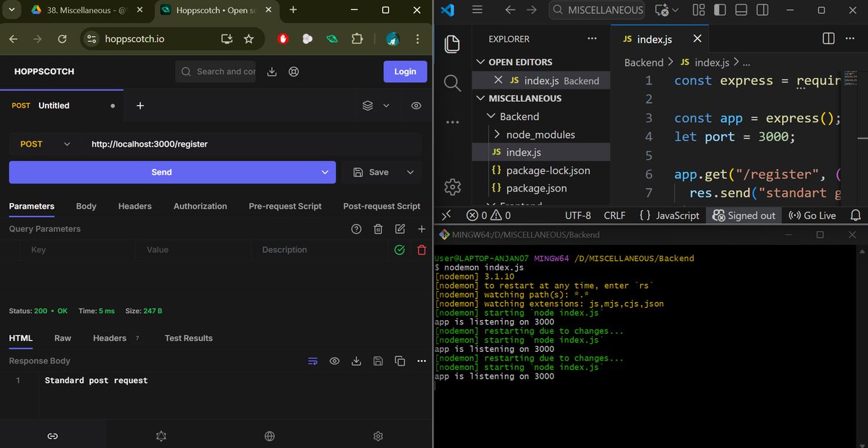Clear all query parameters trash icon

click(x=378, y=229)
